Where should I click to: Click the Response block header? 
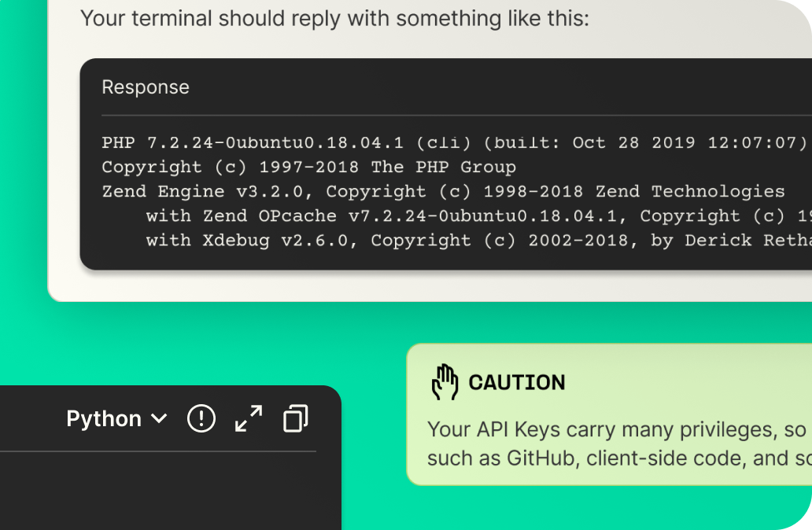[146, 87]
